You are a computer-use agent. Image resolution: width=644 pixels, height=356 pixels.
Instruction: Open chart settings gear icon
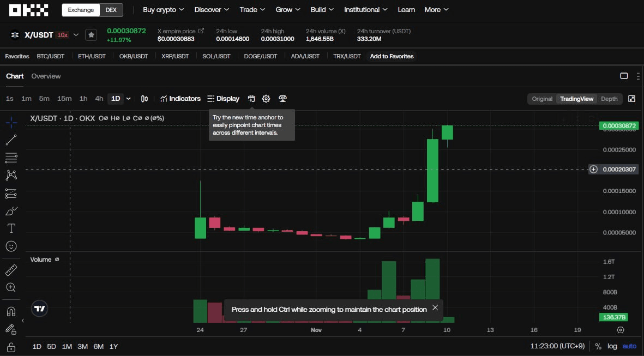(x=266, y=99)
